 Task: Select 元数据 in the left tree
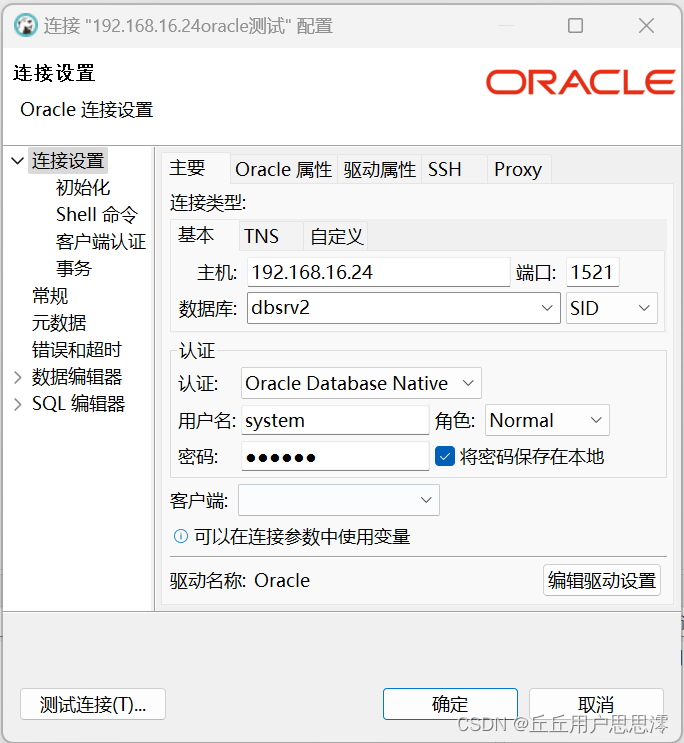(x=59, y=323)
